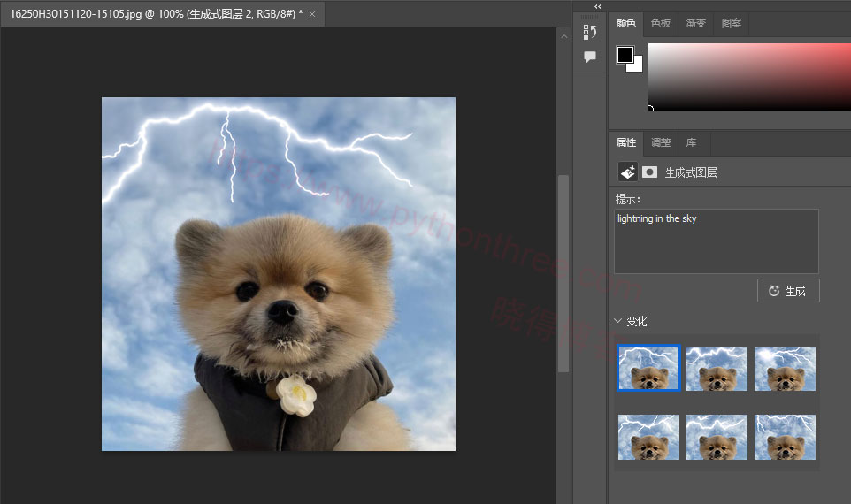
Task: Close the 16250H30151120-15105.jpg document tab
Action: [x=312, y=14]
